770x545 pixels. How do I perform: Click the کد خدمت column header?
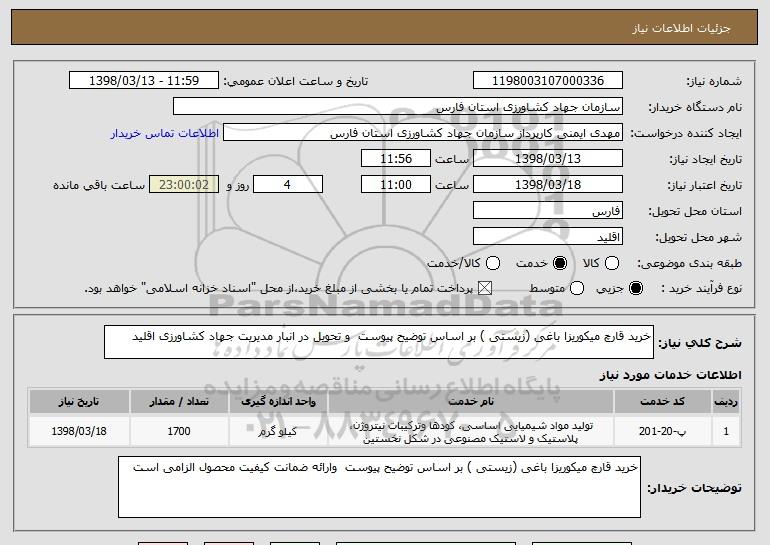[662, 402]
